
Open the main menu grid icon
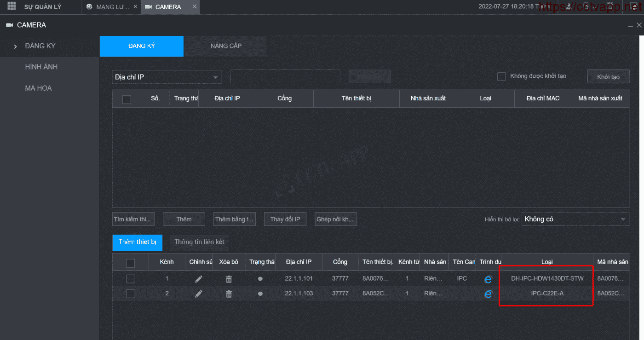pyautogui.click(x=11, y=6)
